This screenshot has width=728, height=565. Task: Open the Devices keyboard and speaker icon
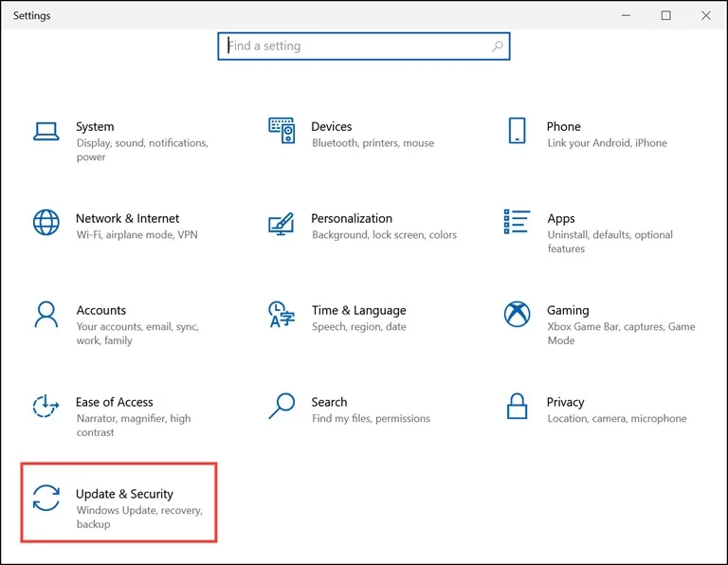pyautogui.click(x=282, y=131)
